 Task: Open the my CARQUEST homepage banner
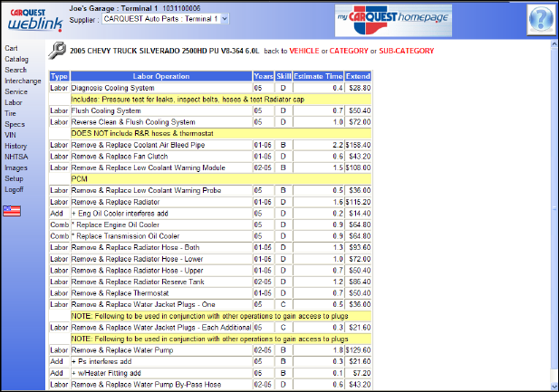pyautogui.click(x=393, y=20)
